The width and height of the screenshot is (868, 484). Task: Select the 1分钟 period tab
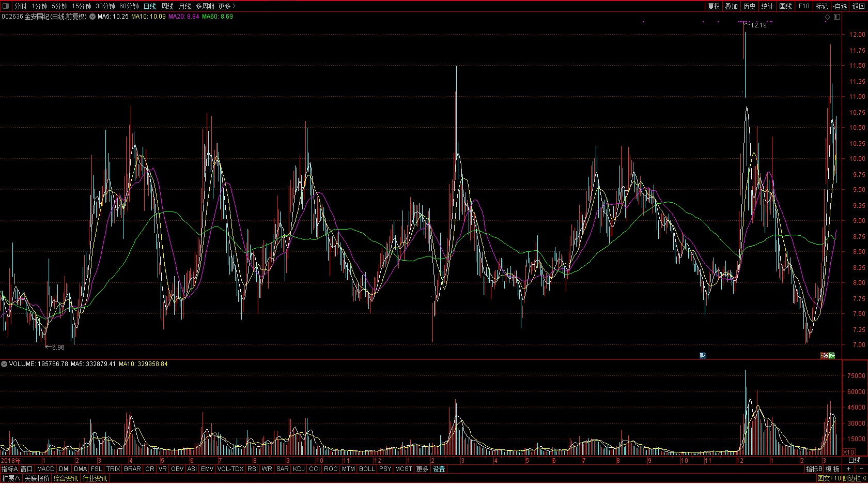39,6
